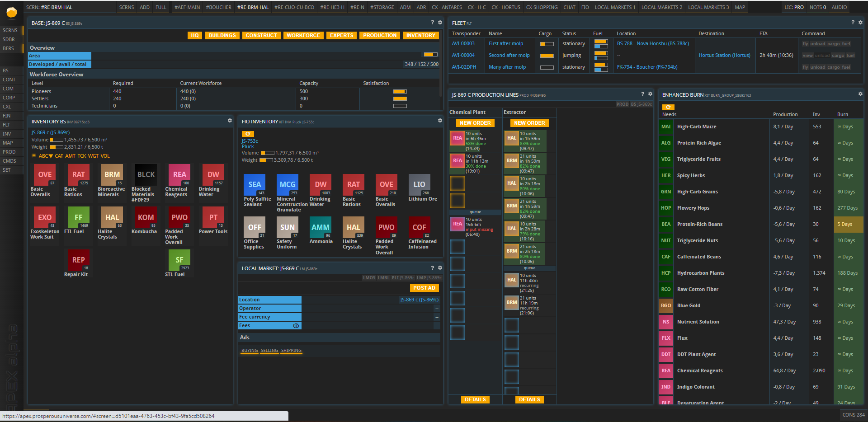Select SEA Poly-Sulfite Sealant tile
This screenshot has height=422, width=868.
click(x=255, y=185)
